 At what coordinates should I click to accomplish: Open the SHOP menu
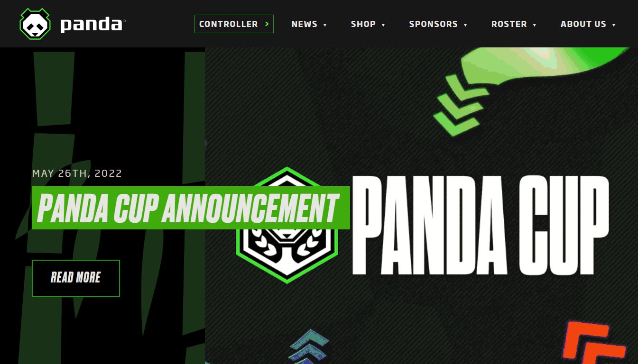pos(363,24)
